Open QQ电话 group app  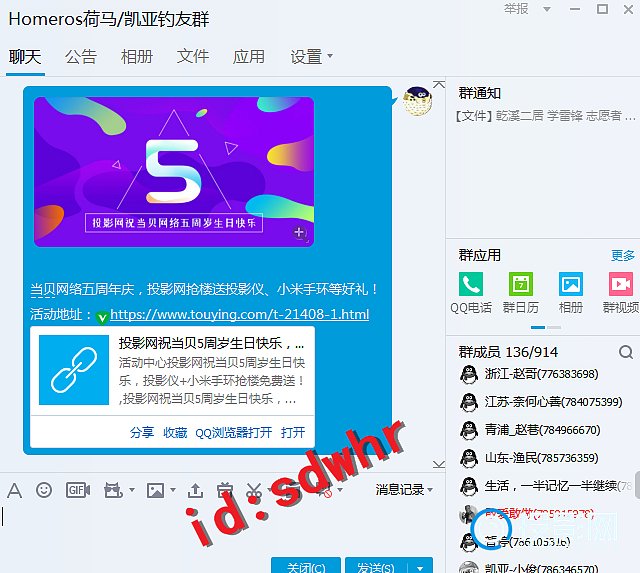click(471, 293)
